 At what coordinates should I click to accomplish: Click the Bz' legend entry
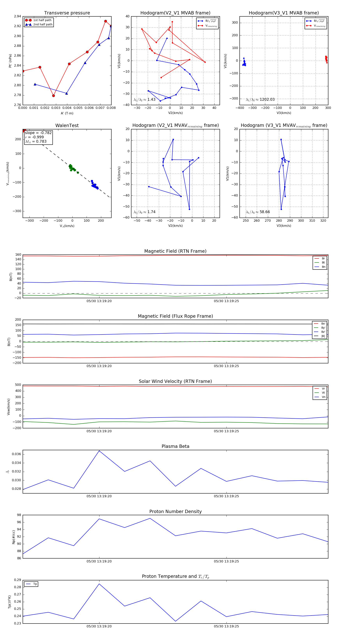click(320, 332)
